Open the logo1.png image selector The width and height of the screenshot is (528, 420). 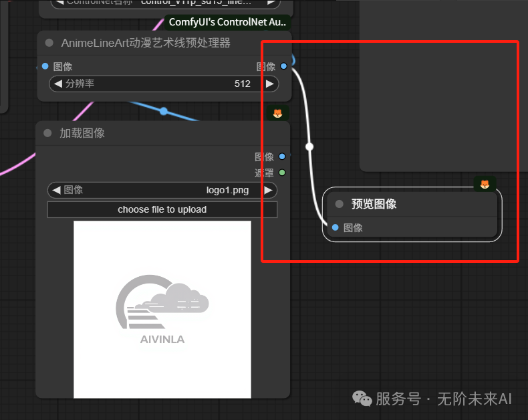[162, 190]
